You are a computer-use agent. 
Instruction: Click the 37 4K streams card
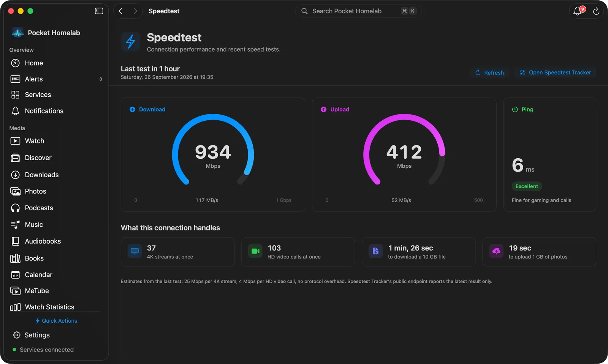[x=177, y=252]
